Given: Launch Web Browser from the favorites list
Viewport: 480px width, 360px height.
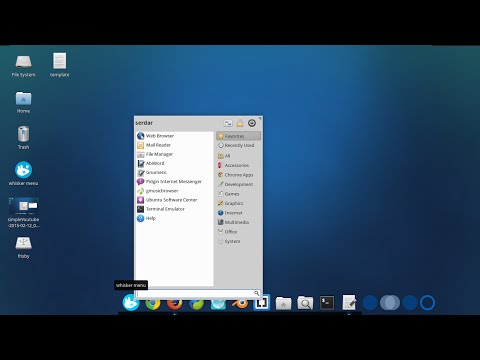Looking at the screenshot, I should coord(175,136).
